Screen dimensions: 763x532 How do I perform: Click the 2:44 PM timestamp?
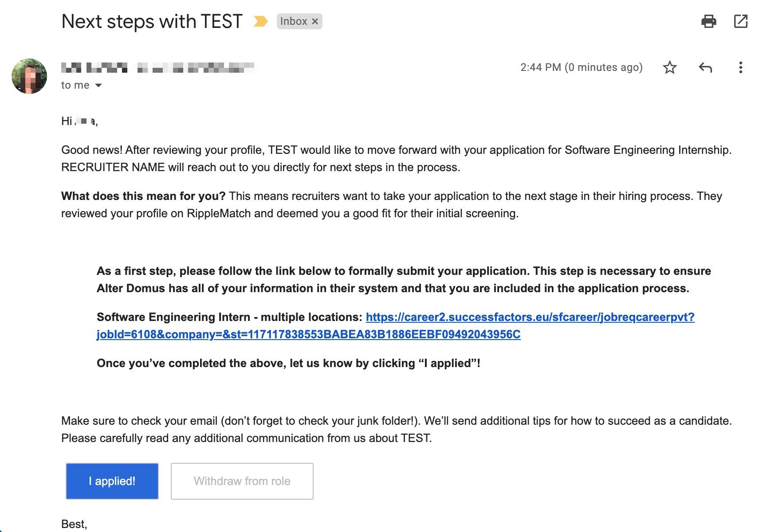581,67
